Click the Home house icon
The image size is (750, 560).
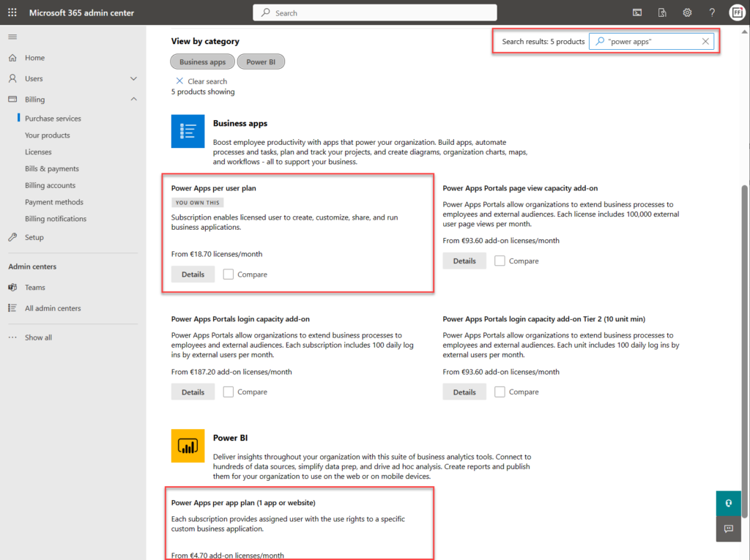[12, 57]
